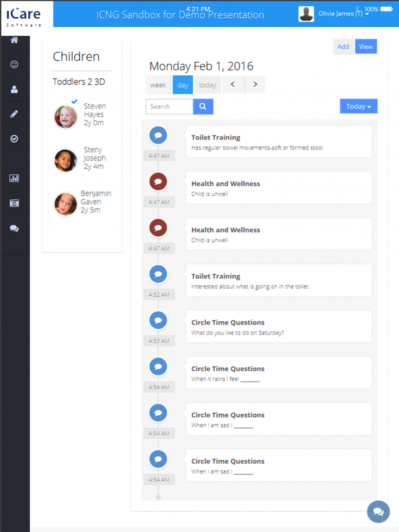This screenshot has height=532, width=399.
Task: Click blue bubble icon at 4:52 AM
Action: tap(158, 274)
